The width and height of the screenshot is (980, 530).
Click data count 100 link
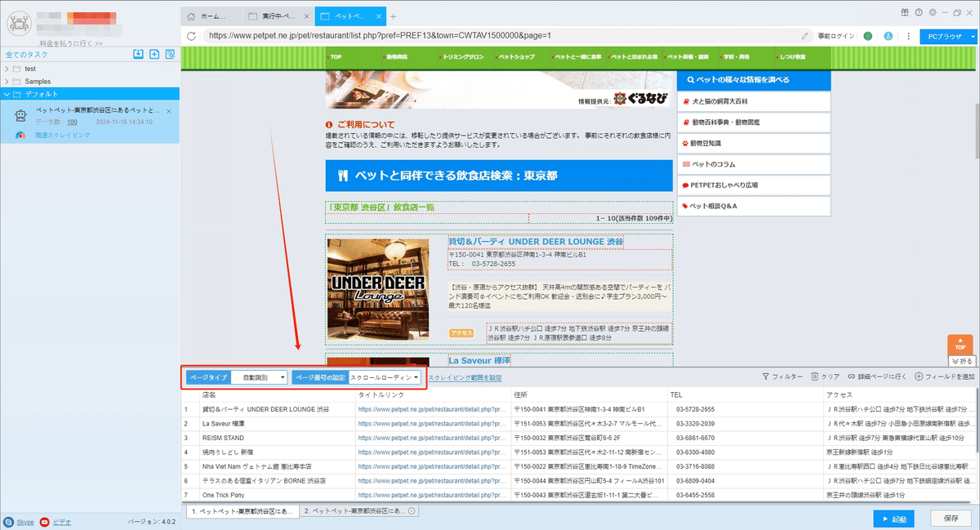(72, 122)
